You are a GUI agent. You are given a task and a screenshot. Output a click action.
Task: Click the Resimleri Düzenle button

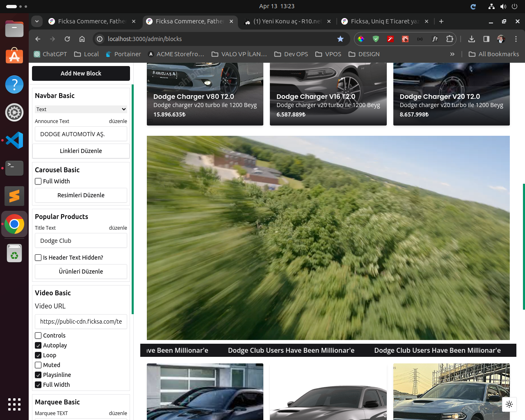[81, 195]
